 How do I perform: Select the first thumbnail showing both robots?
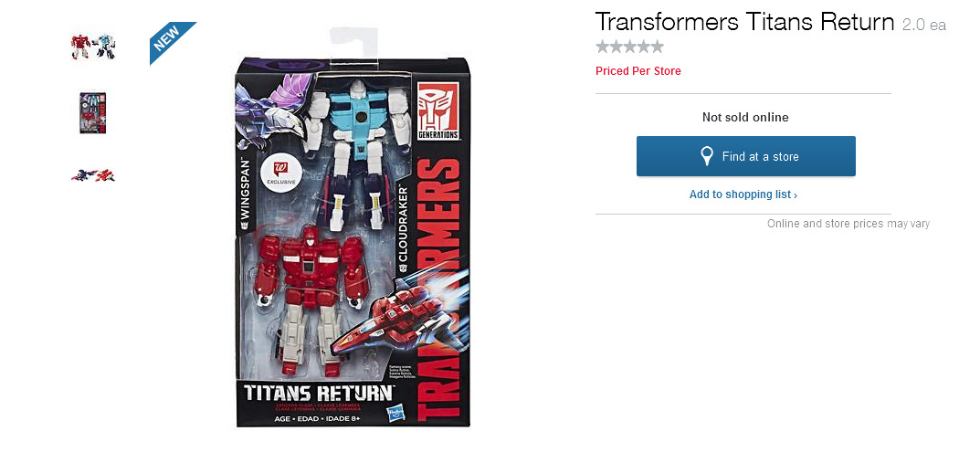[93, 47]
